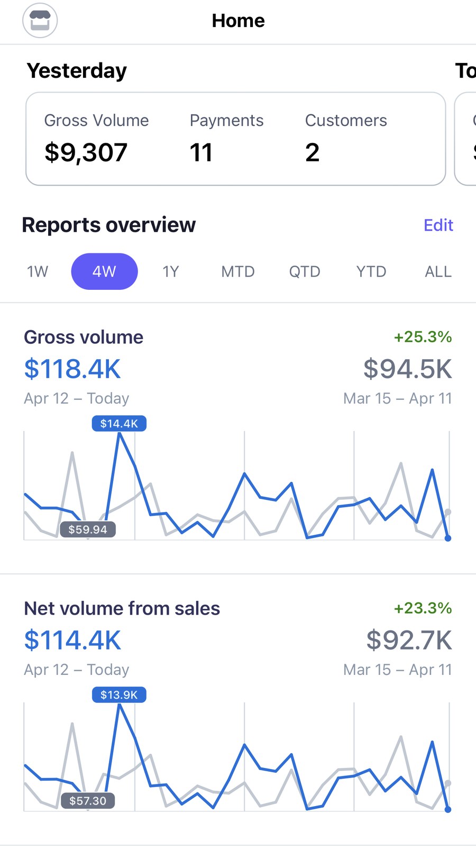476x868 pixels.
Task: Tap the Reports overview heading
Action: point(109,225)
